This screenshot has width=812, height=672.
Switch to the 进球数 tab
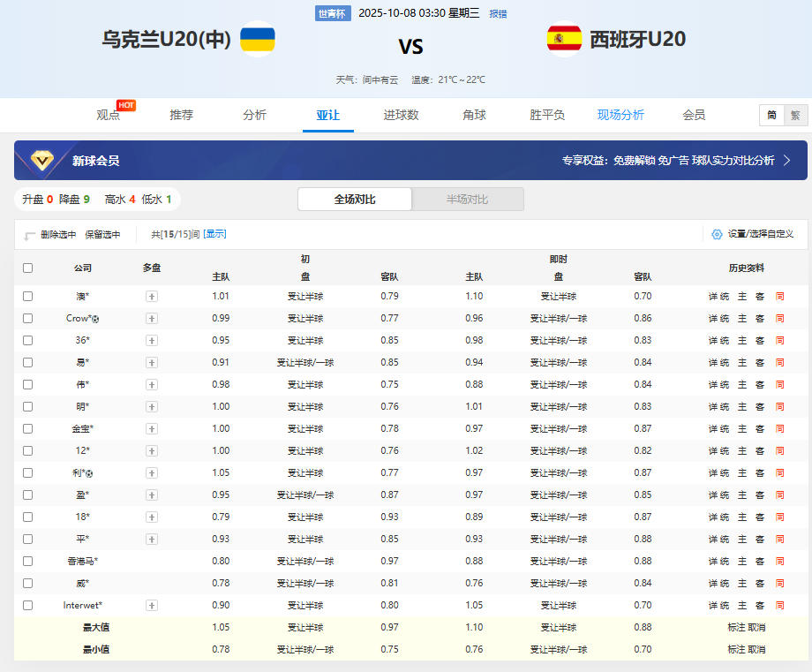coord(401,115)
